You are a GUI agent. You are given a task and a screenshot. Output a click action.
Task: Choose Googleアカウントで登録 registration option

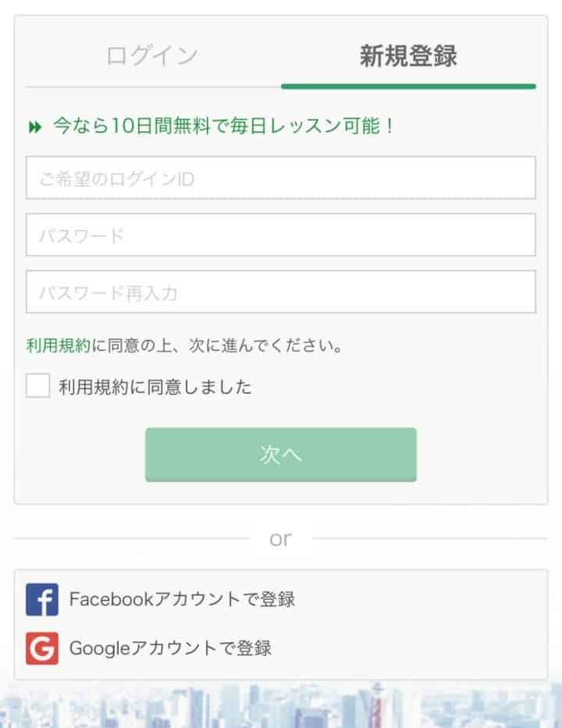coord(173,647)
